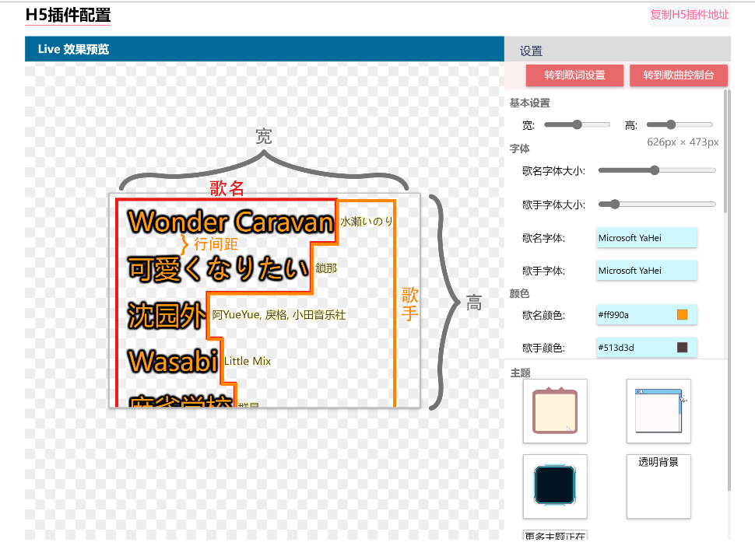The height and width of the screenshot is (560, 755).
Task: Click the 歌手字体大小 slider handle
Action: pyautogui.click(x=614, y=205)
